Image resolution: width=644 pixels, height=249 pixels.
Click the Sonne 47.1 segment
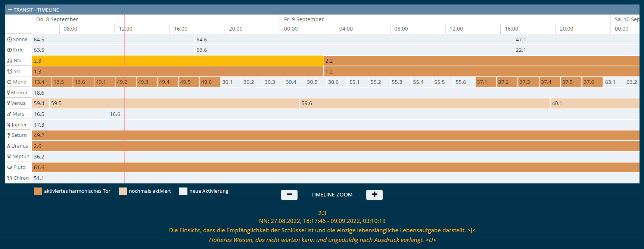pyautogui.click(x=576, y=40)
